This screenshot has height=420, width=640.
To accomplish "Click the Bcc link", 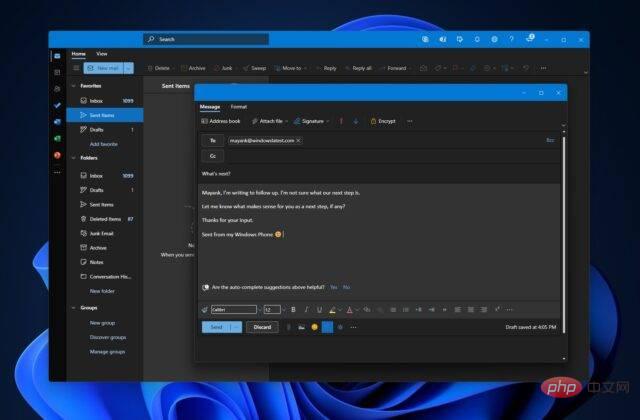I will click(550, 140).
